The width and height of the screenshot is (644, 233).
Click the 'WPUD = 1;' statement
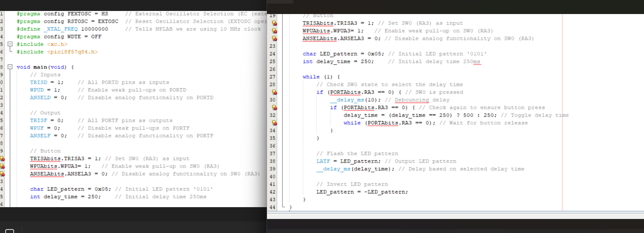(x=45, y=90)
